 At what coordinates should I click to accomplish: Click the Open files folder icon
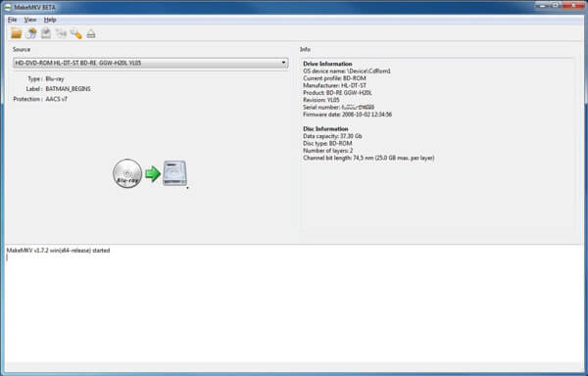coord(16,33)
